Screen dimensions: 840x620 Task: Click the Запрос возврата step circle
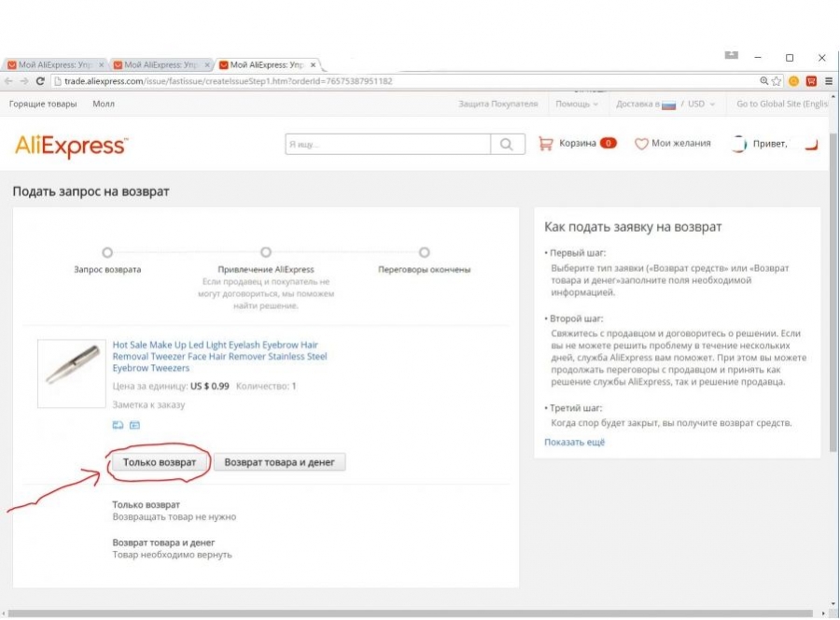(x=107, y=252)
